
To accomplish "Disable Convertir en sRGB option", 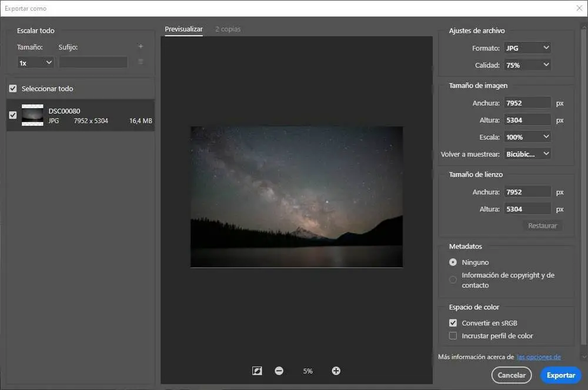I will pyautogui.click(x=453, y=322).
